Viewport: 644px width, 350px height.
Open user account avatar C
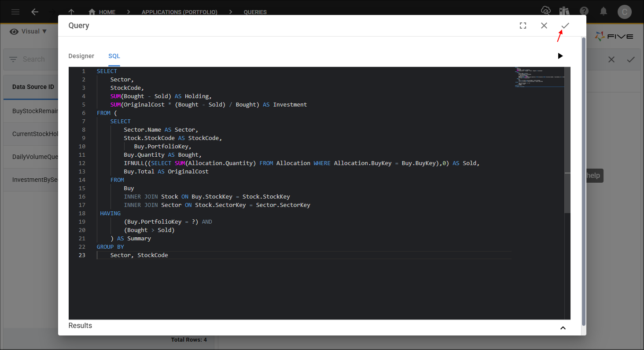pyautogui.click(x=624, y=12)
